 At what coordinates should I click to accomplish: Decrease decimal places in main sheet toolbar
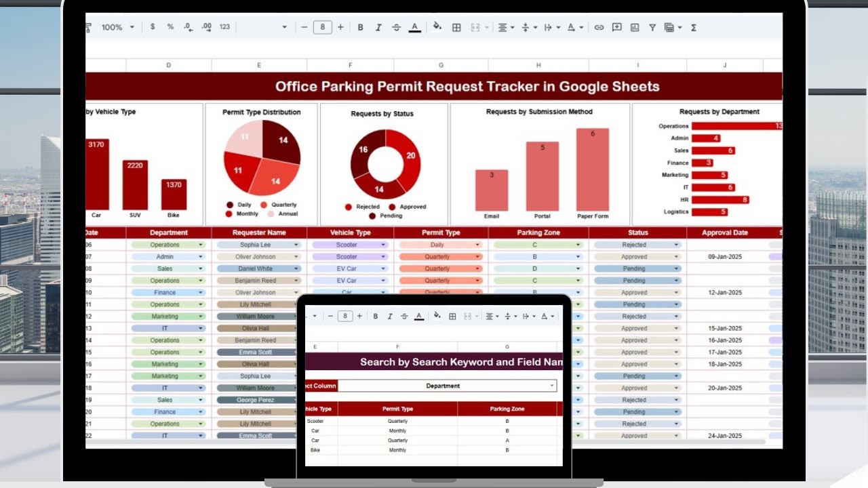pyautogui.click(x=188, y=27)
